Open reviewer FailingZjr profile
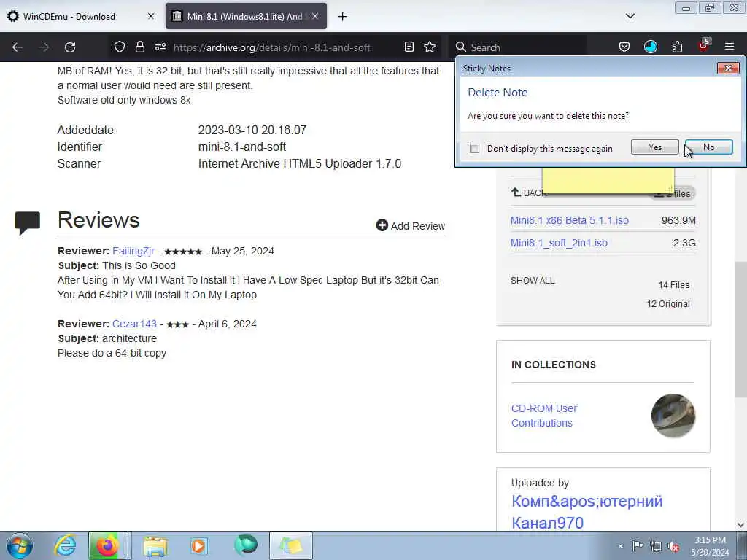This screenshot has width=747, height=560. [x=133, y=251]
